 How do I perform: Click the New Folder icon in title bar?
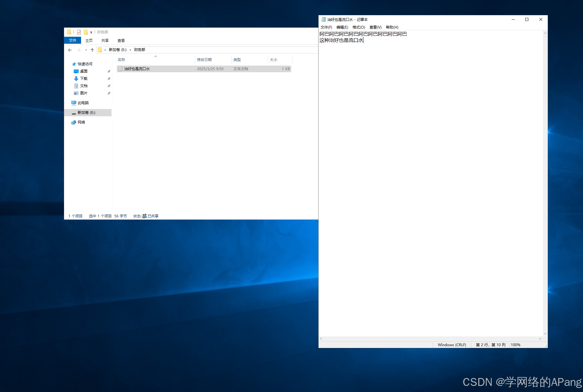tap(86, 32)
